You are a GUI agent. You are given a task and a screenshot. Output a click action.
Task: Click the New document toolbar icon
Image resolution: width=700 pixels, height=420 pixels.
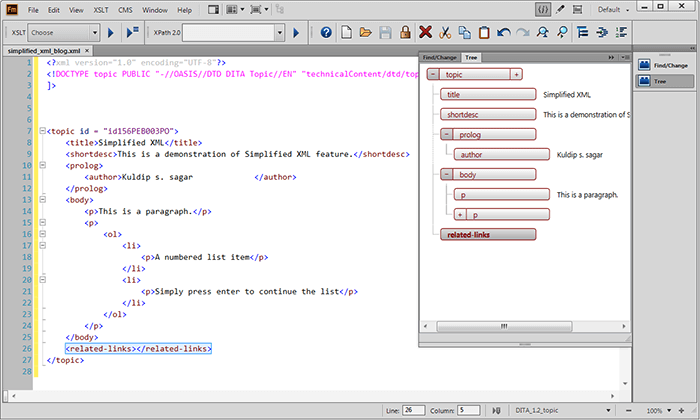point(346,33)
